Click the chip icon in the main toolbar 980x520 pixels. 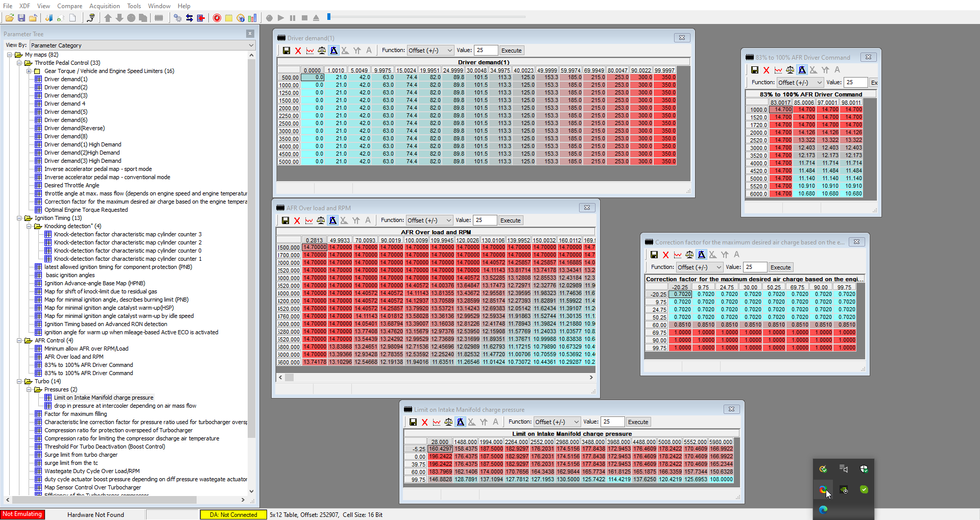tap(159, 18)
